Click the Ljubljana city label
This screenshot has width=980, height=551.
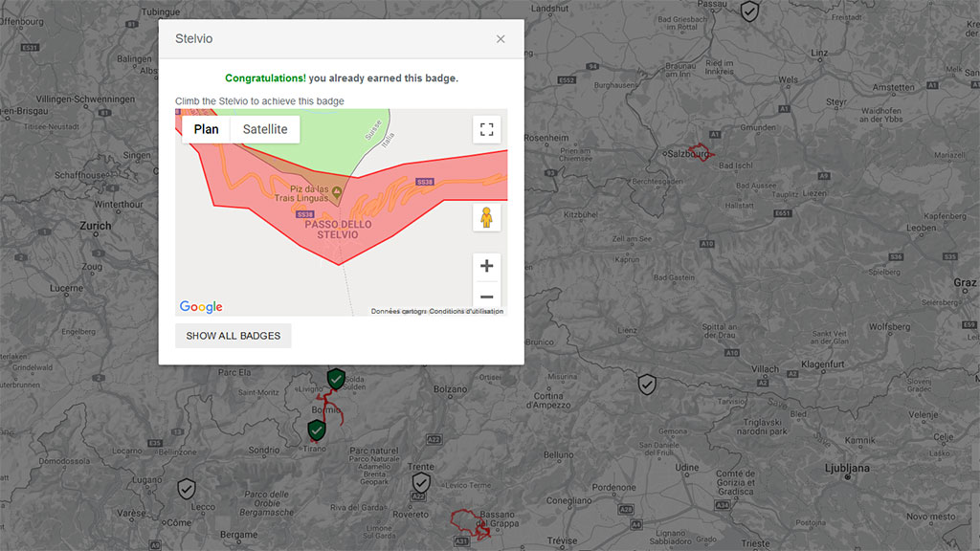847,468
